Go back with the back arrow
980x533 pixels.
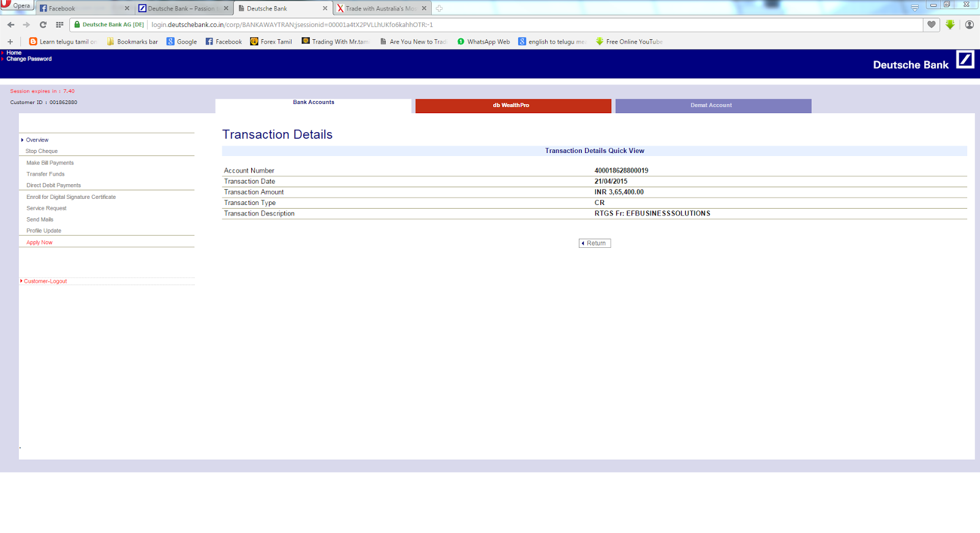point(10,24)
